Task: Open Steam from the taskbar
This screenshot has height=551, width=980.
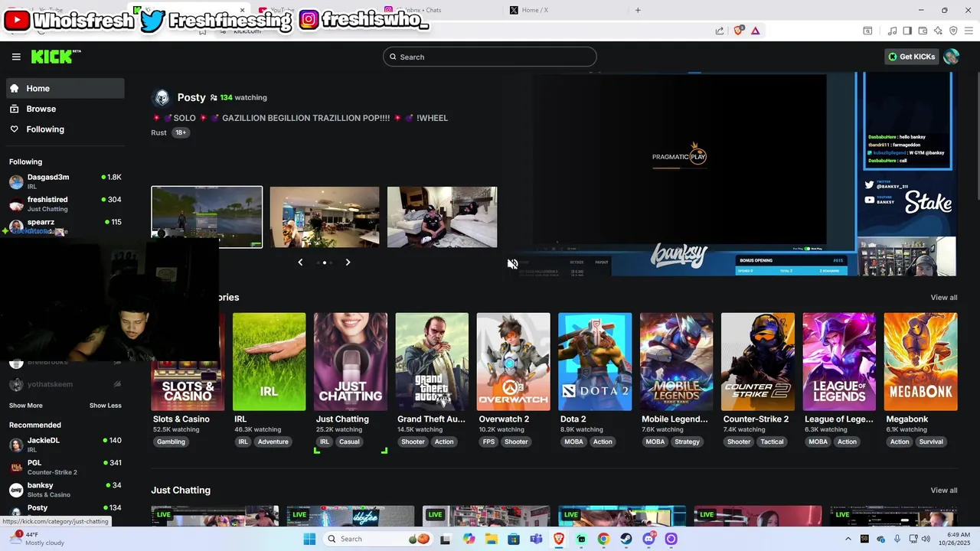Action: 626,539
